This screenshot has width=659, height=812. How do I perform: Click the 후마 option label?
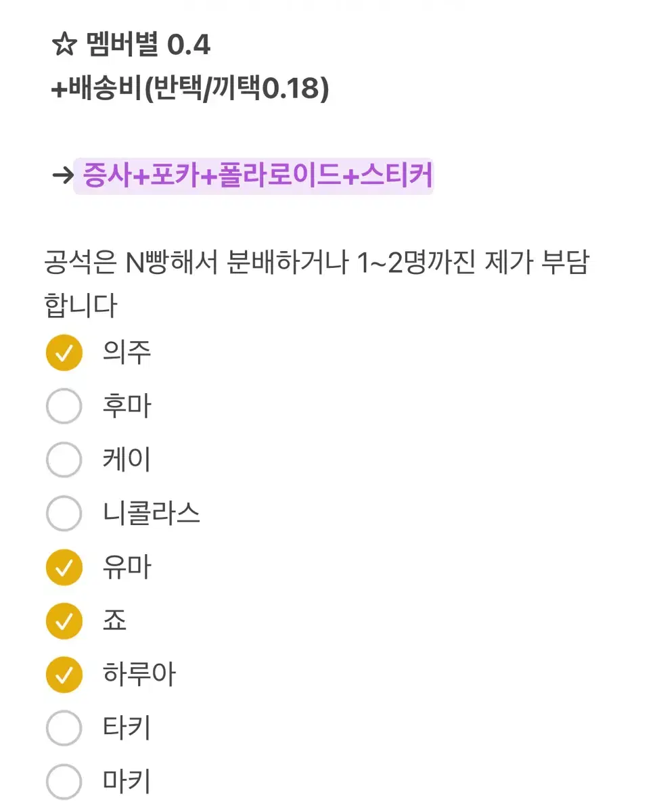point(127,407)
